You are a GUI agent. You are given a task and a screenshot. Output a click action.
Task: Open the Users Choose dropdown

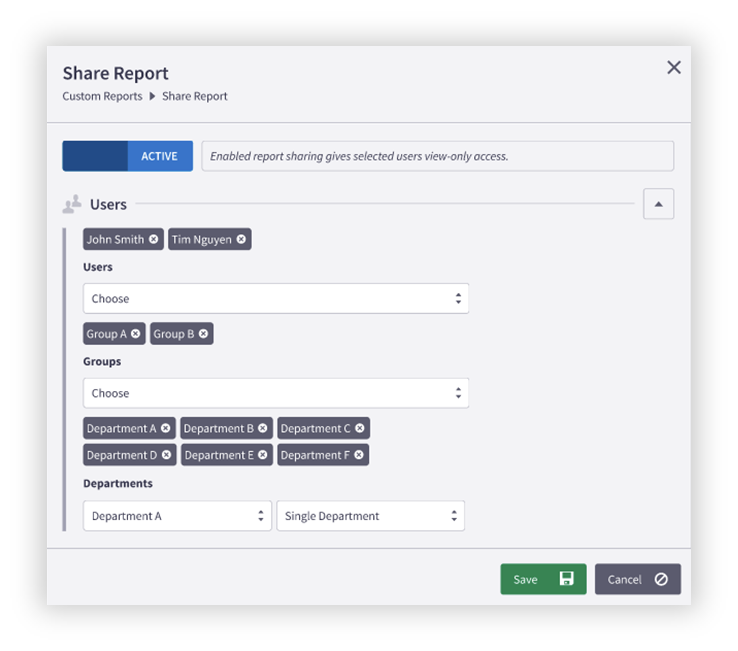coord(275,299)
